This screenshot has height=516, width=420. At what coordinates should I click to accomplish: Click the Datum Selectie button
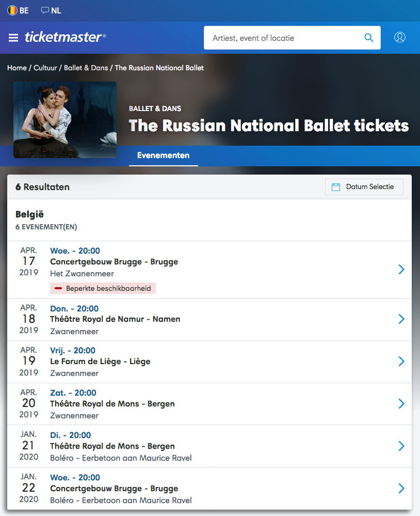click(364, 187)
